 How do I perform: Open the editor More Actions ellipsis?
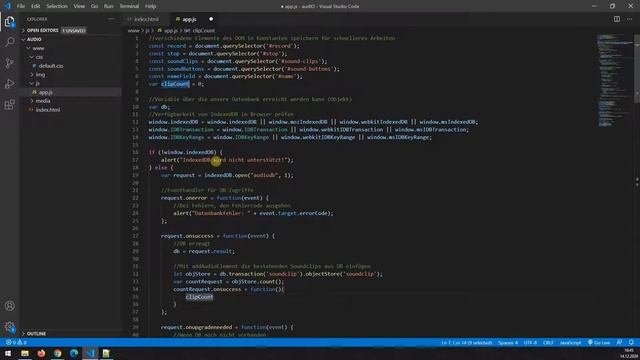pyautogui.click(x=629, y=19)
